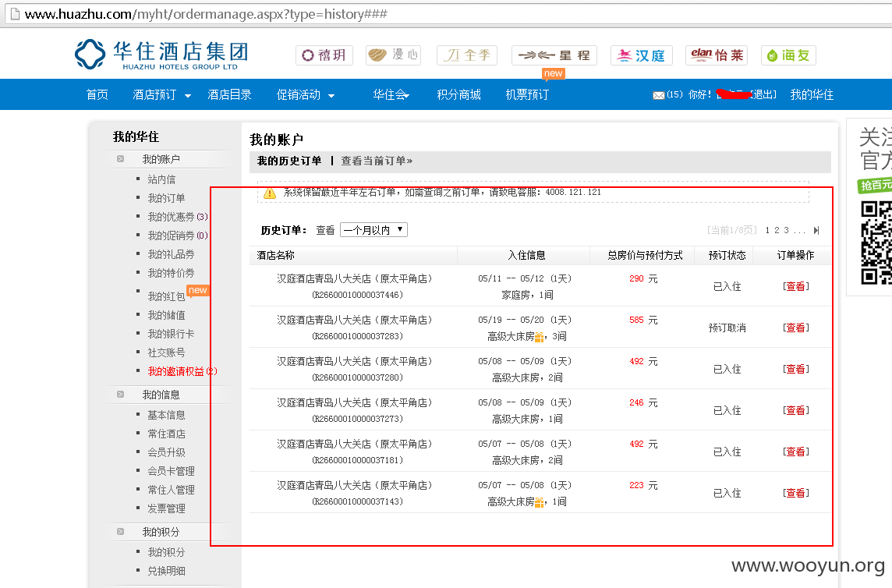Image resolution: width=892 pixels, height=588 pixels.
Task: Click 查看当前订单 link
Action: [377, 161]
